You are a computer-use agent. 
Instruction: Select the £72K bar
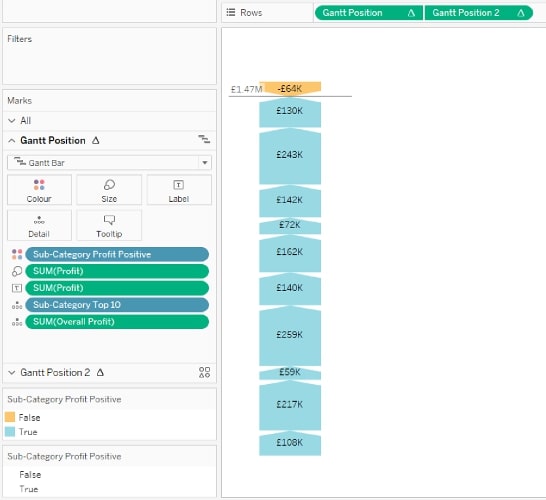click(x=290, y=226)
